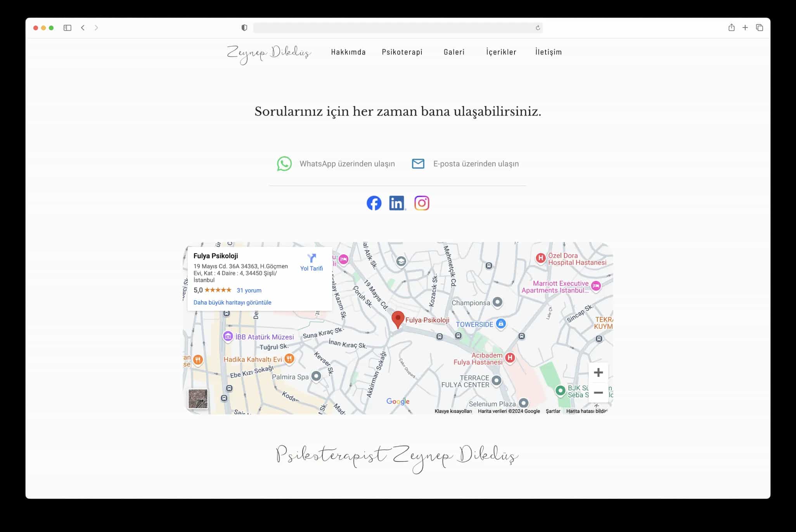The width and height of the screenshot is (796, 532).
Task: Click the Özel Dora Hospital marker
Action: [x=541, y=258]
